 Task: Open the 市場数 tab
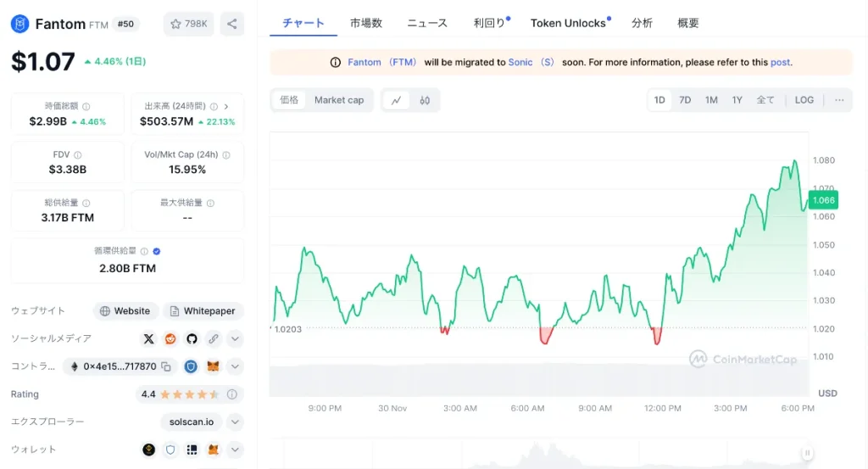pos(366,23)
